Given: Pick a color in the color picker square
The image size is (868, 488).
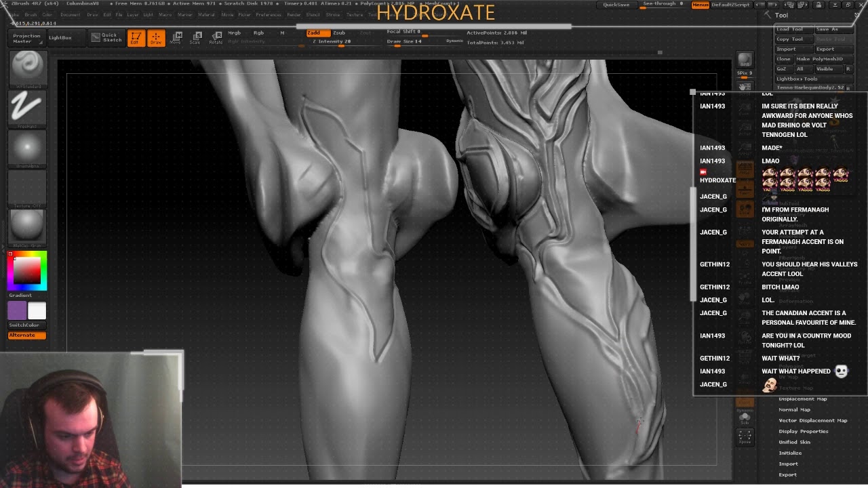Looking at the screenshot, I should 27,270.
